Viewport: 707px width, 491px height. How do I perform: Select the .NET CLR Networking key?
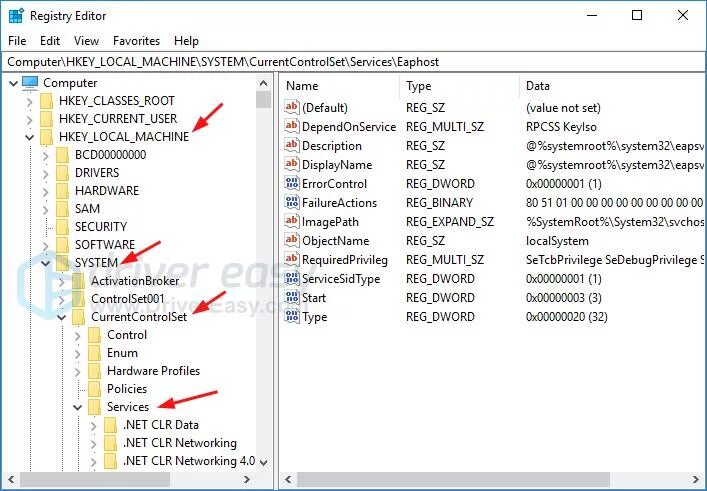tap(179, 443)
